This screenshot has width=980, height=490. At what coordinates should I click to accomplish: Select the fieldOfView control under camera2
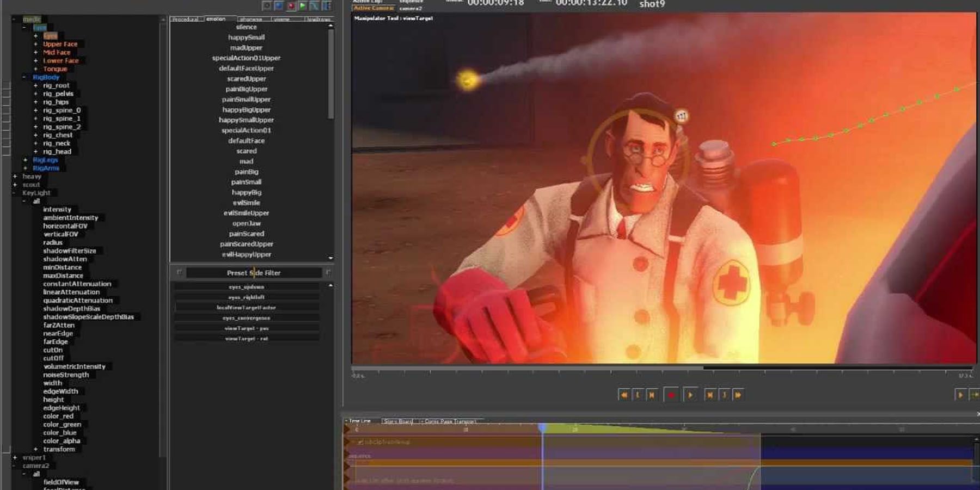tap(61, 482)
